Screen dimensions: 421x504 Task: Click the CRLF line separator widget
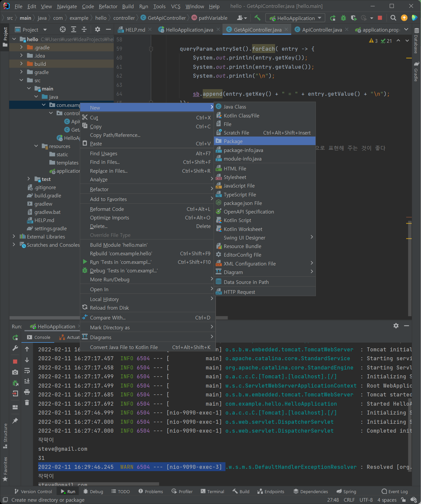pyautogui.click(x=349, y=500)
